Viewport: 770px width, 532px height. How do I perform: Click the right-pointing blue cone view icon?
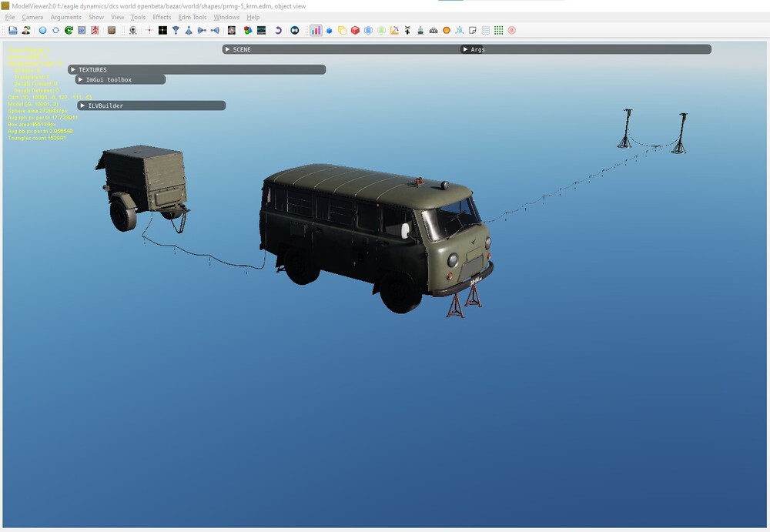pos(202,31)
